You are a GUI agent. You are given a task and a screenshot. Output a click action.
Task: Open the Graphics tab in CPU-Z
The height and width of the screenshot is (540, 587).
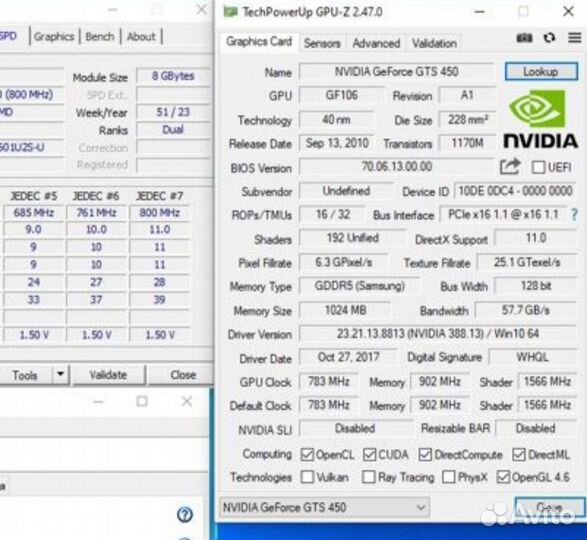(x=54, y=36)
